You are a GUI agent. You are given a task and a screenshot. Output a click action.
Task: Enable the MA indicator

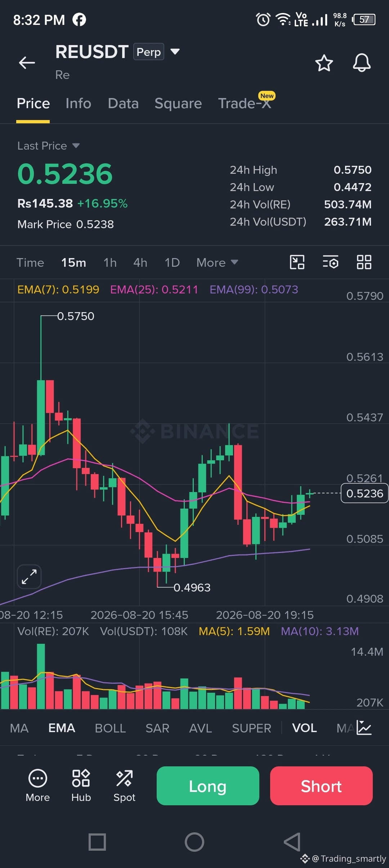click(x=19, y=728)
